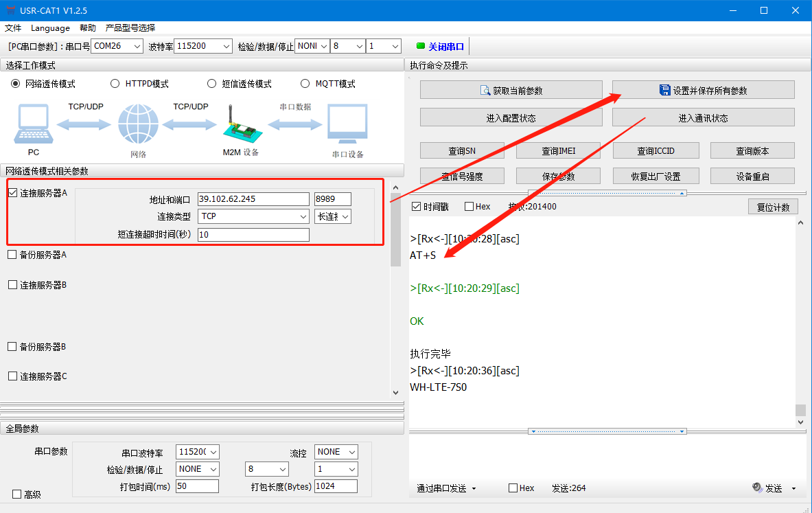Select HTTPD模式 radio button
812x513 pixels.
pos(115,83)
